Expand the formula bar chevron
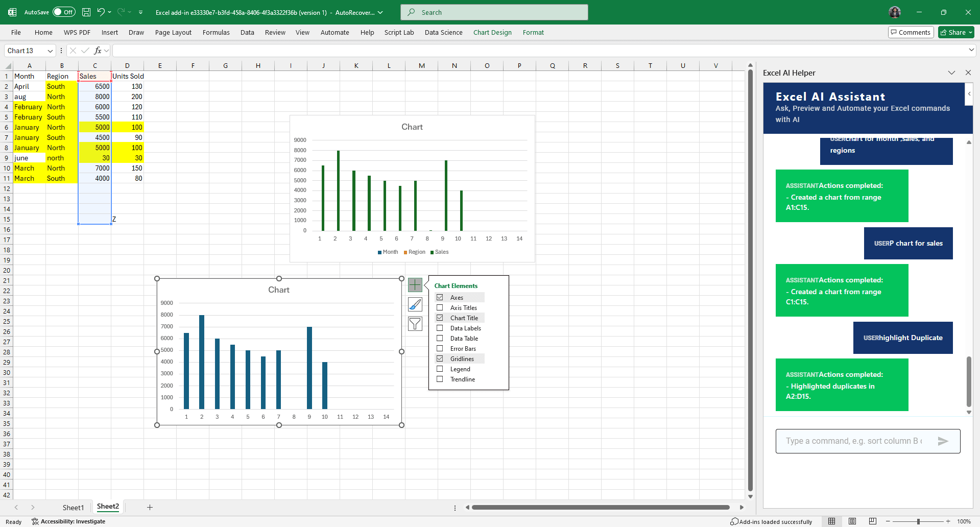 tap(971, 50)
